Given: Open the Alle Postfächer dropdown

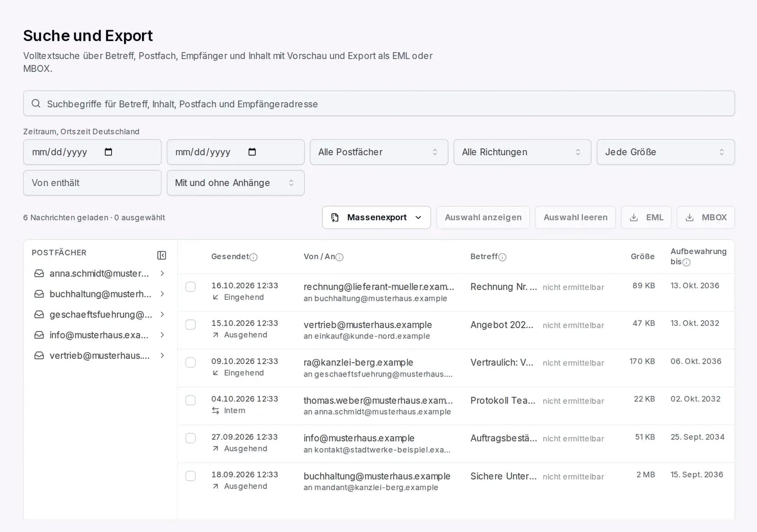Looking at the screenshot, I should click(x=379, y=152).
